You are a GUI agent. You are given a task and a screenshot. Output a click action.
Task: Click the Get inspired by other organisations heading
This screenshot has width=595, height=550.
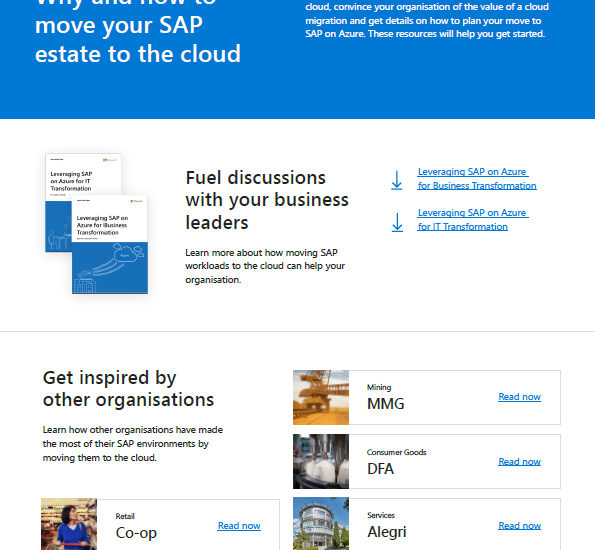[128, 389]
